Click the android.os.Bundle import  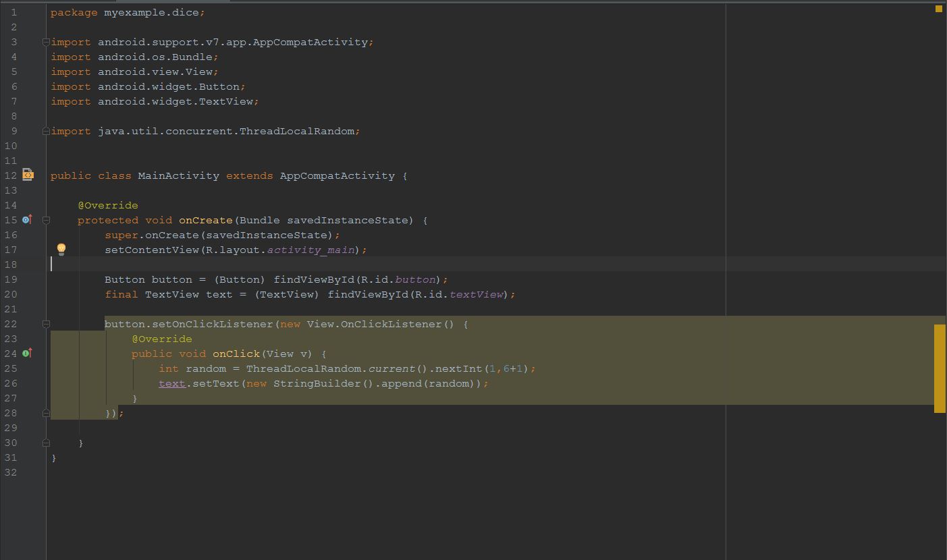point(155,57)
